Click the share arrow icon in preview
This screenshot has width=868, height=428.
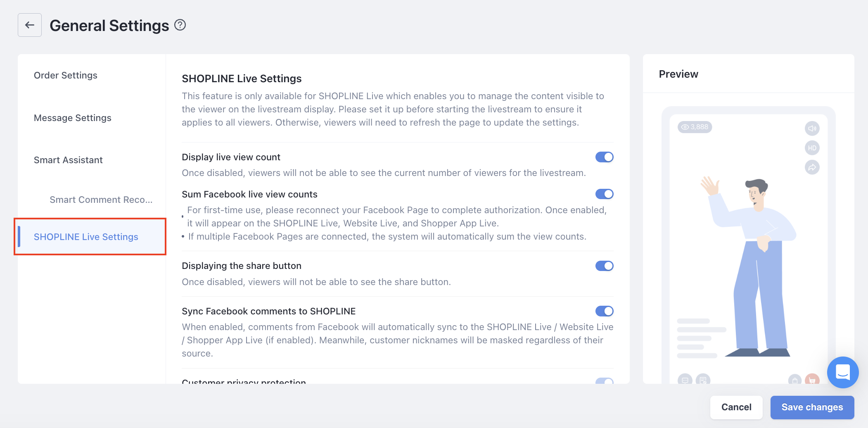coord(812,167)
